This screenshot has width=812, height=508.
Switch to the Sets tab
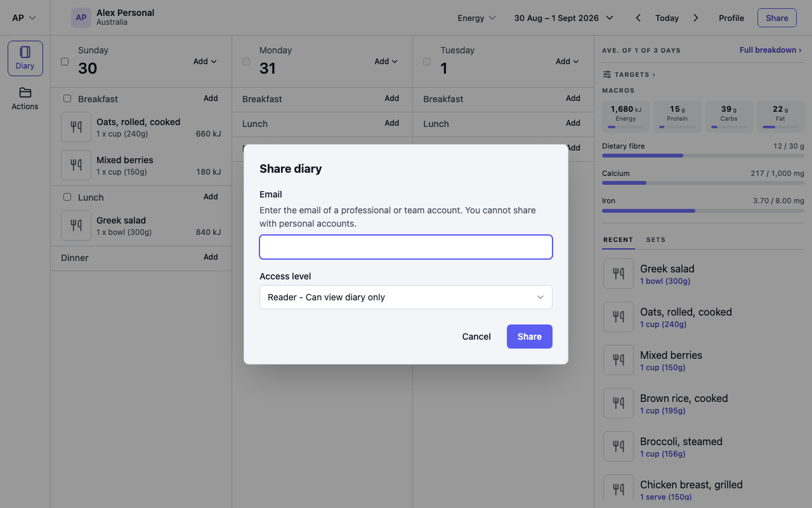pyautogui.click(x=655, y=240)
